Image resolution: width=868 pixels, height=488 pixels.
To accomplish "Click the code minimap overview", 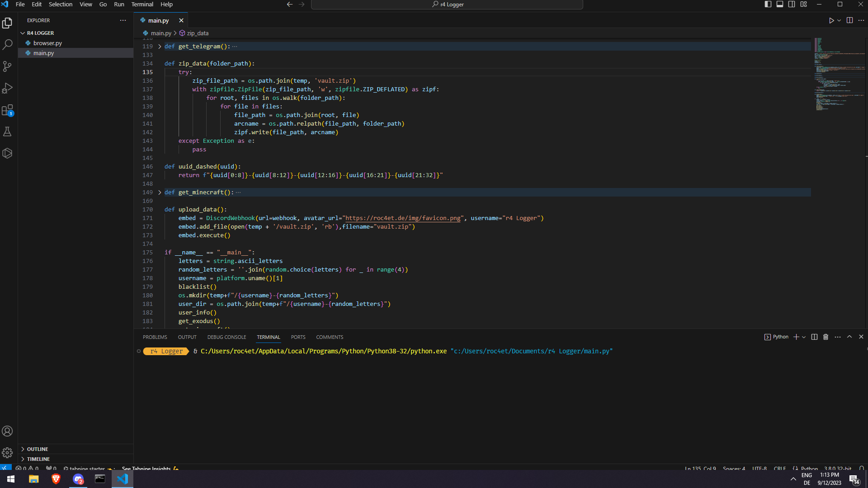I will tap(839, 72).
